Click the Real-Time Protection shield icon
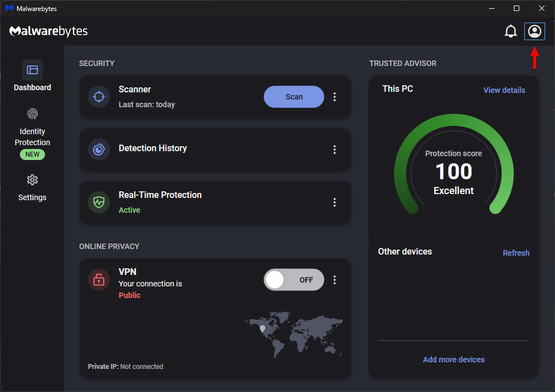 (99, 202)
